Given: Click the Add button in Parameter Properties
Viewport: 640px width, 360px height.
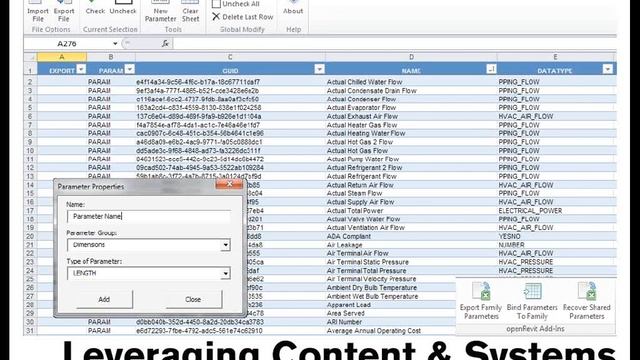Looking at the screenshot, I should (104, 300).
